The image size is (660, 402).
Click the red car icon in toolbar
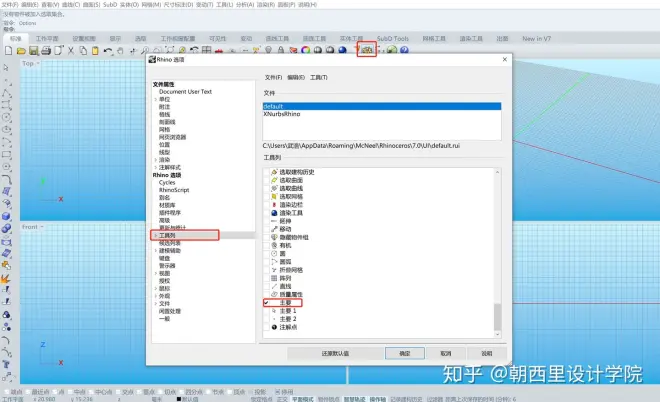pyautogui.click(x=219, y=51)
